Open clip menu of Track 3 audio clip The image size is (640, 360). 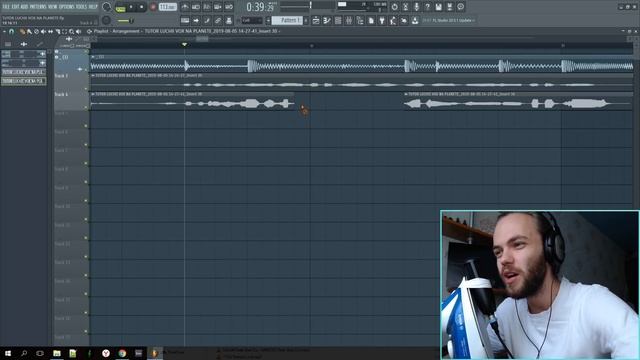point(93,76)
